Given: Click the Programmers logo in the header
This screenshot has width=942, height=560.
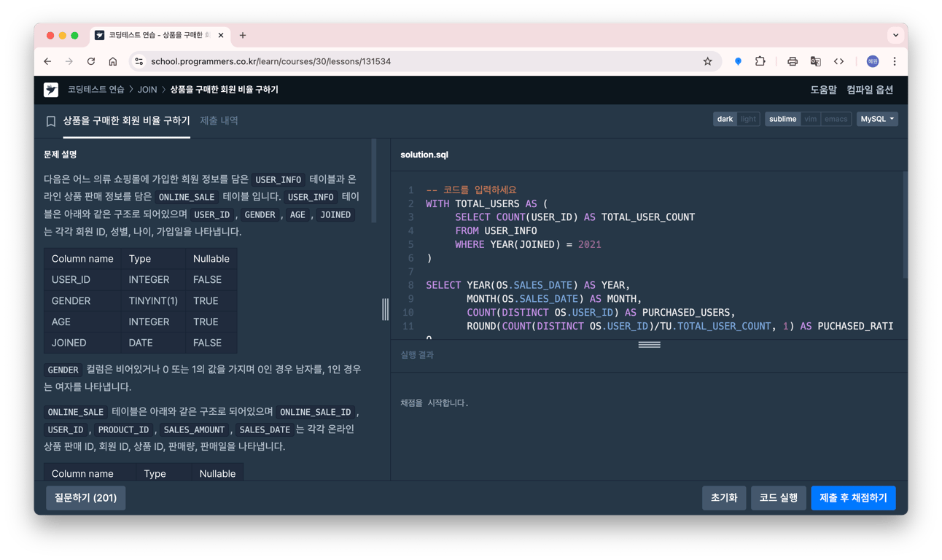Looking at the screenshot, I should [50, 90].
